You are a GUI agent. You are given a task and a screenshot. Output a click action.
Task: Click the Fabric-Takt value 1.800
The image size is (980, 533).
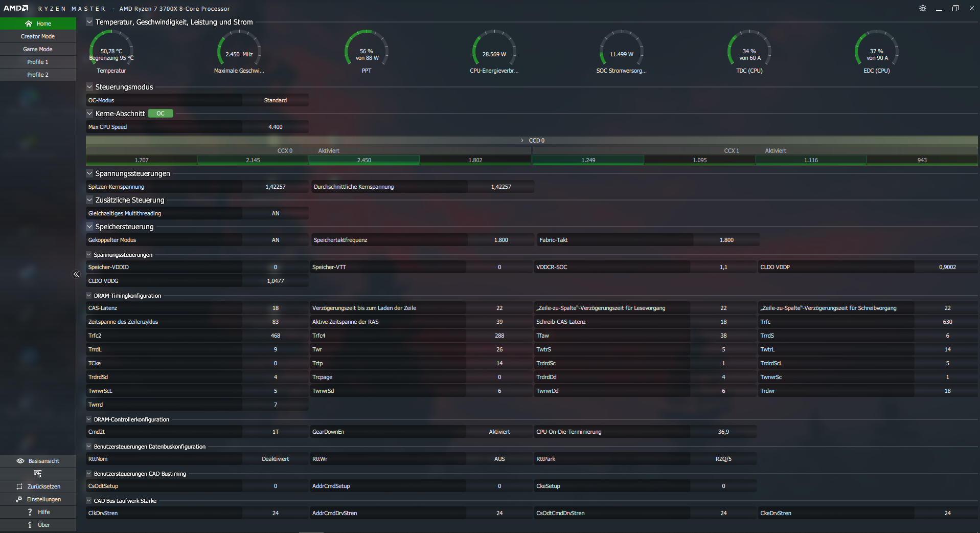click(x=726, y=240)
